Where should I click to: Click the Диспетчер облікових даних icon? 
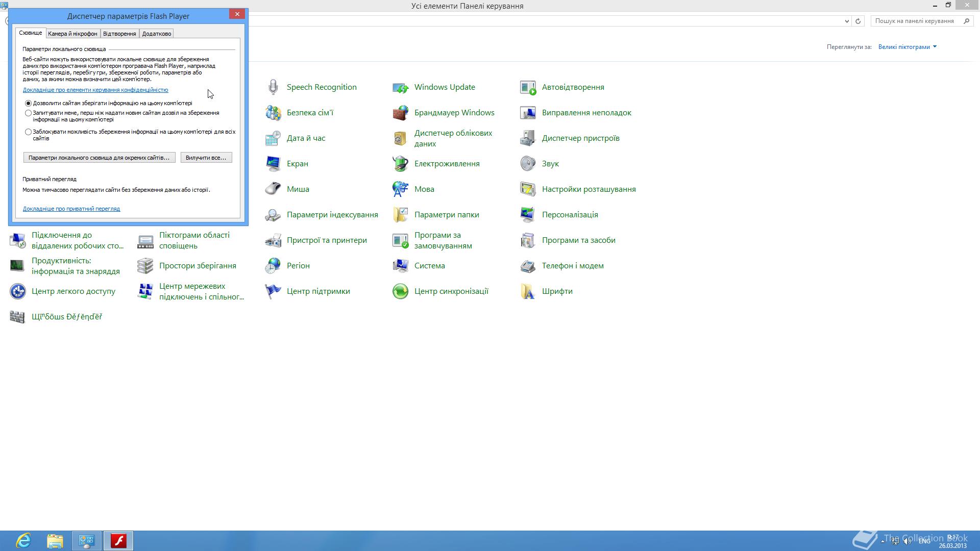click(401, 138)
